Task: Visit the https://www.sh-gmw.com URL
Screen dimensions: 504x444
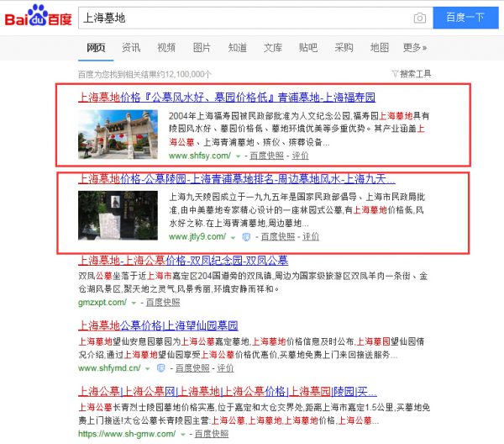Action: (x=127, y=434)
